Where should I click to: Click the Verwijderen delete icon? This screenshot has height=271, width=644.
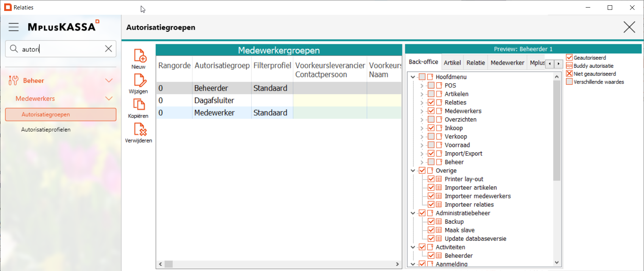point(140,130)
